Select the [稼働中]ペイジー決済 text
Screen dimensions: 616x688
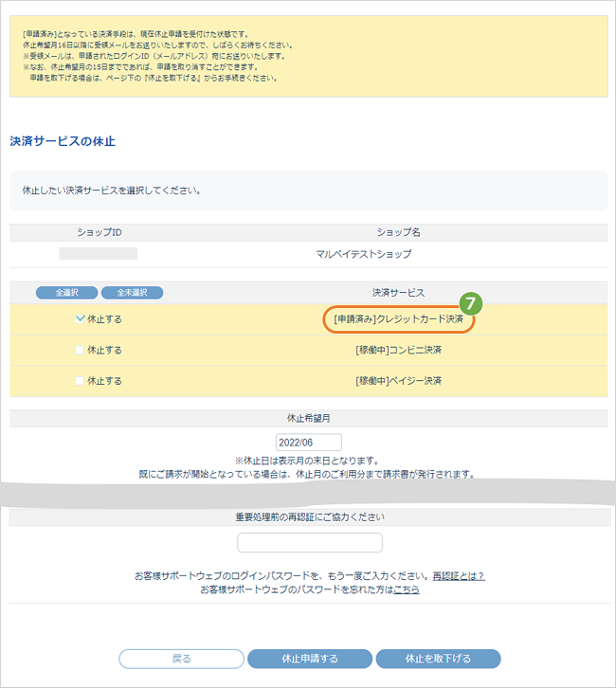tap(399, 381)
